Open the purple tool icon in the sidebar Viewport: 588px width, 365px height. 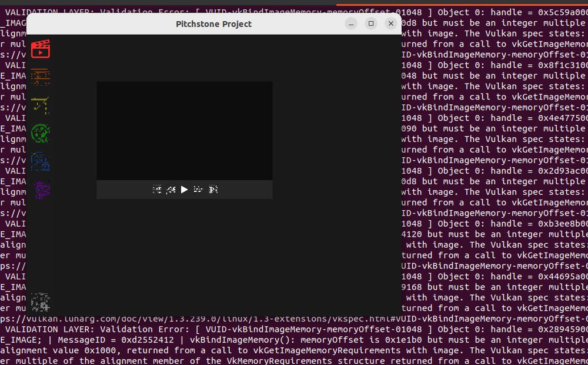(x=41, y=191)
